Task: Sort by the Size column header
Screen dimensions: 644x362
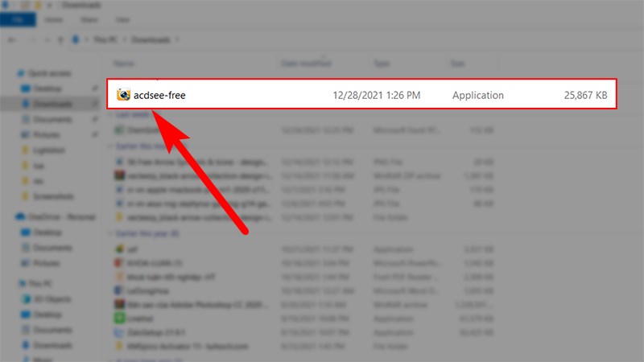Action: tap(457, 64)
